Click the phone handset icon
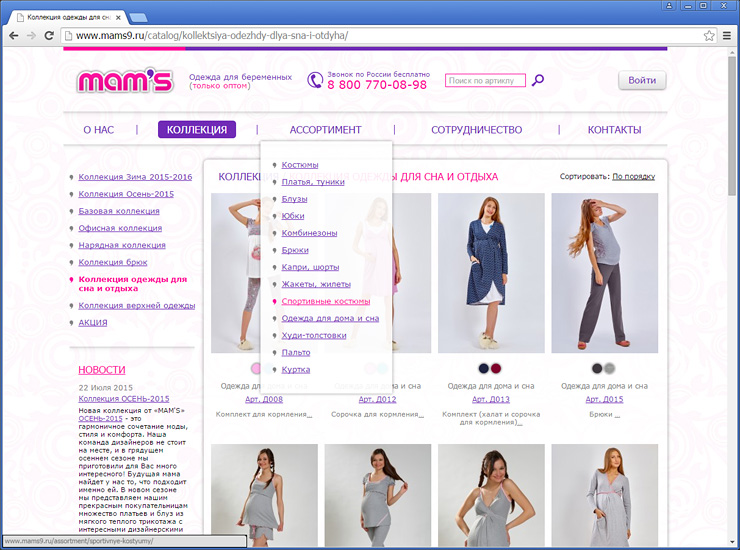 [314, 81]
